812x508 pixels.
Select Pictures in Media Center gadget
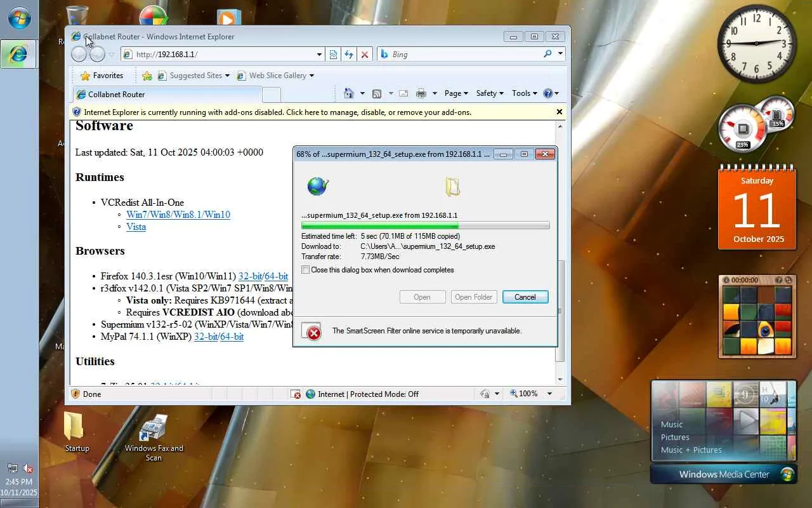coord(675,438)
